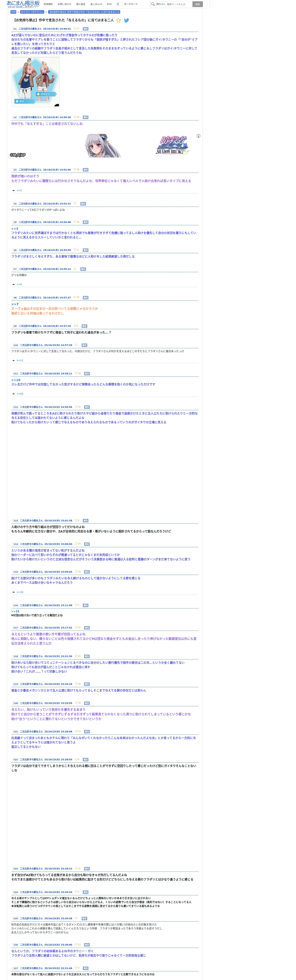This screenshot has height=980, width=296.
Task: Click the post number 21 anchor
Action: click(x=16, y=732)
